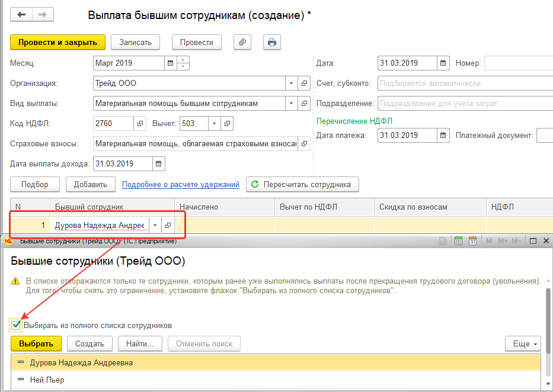Image resolution: width=553 pixels, height=392 pixels.
Task: Click the Записать button
Action: 135,42
